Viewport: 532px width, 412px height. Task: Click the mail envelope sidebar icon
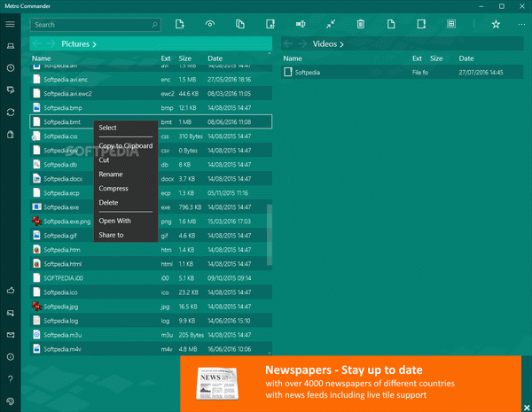tap(11, 335)
